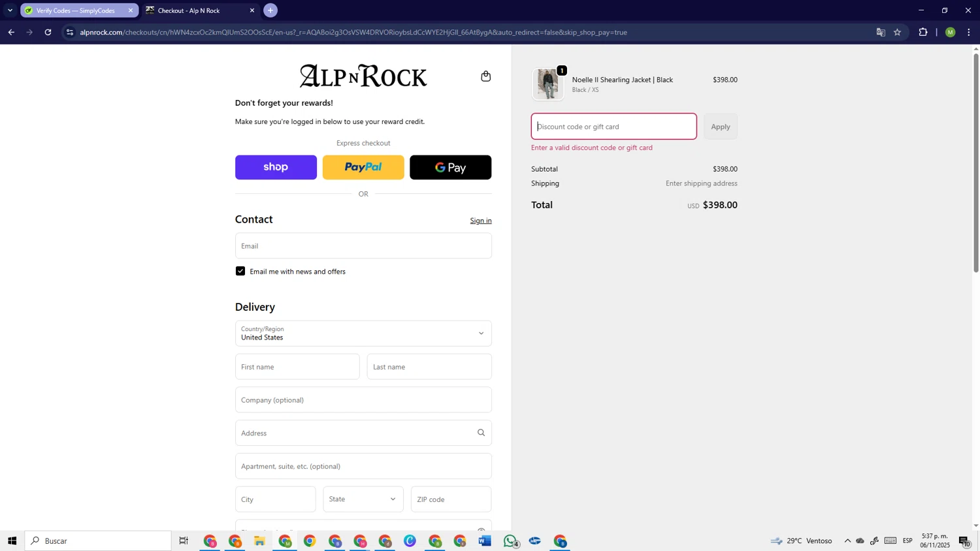Apply the discount code

[721, 127]
